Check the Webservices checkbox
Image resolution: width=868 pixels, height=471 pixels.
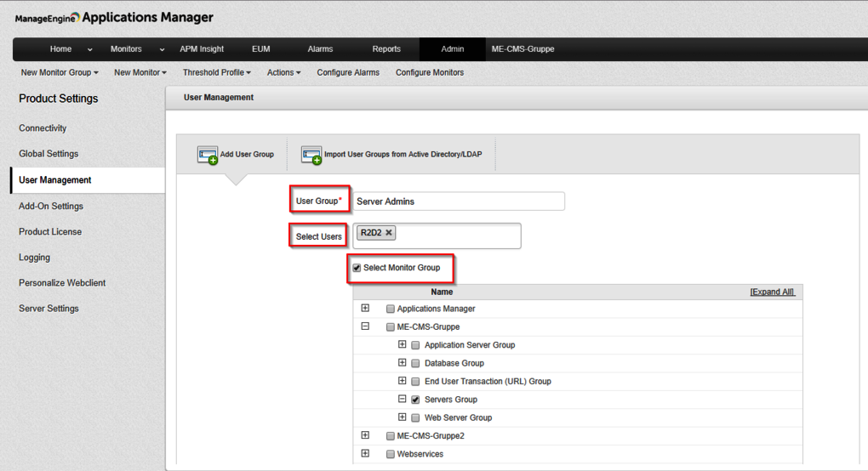click(391, 454)
